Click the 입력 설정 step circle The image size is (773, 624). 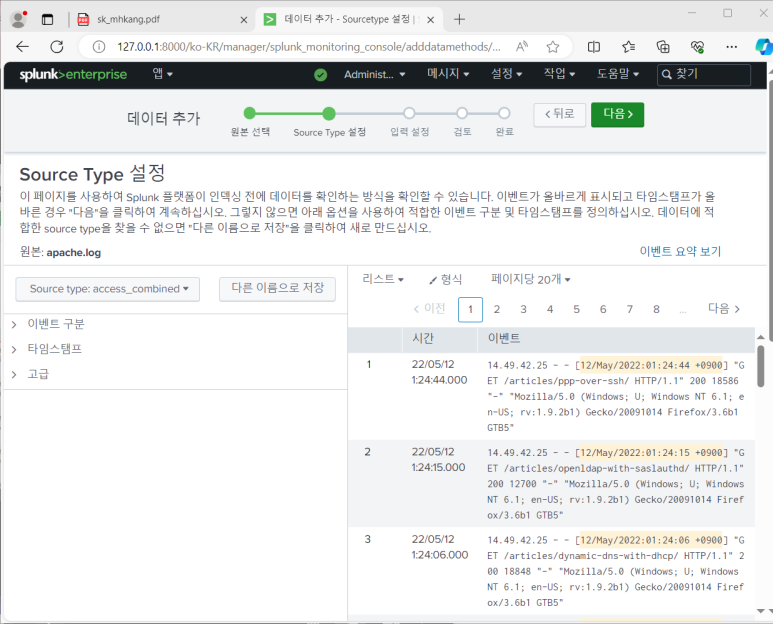(x=409, y=113)
